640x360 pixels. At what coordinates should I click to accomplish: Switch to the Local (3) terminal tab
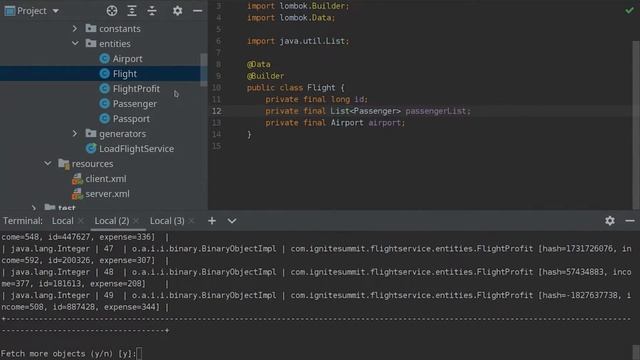tap(167, 221)
